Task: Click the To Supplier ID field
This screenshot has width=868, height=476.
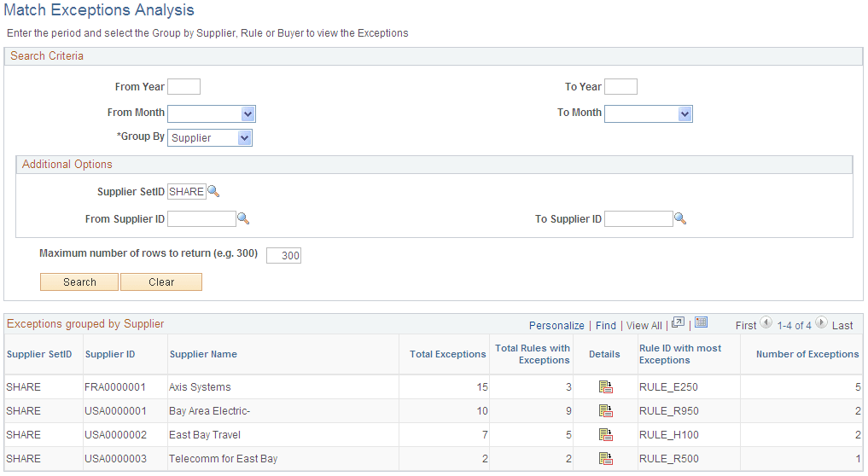Action: coord(638,218)
